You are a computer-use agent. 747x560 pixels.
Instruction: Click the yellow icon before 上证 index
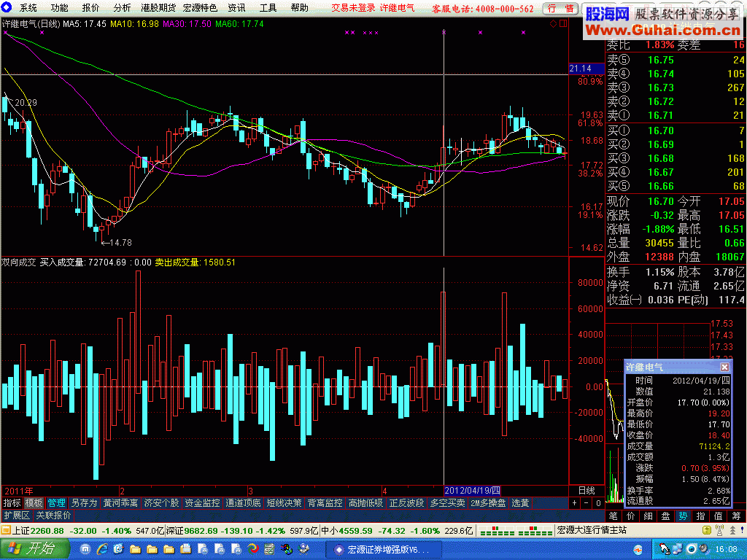pyautogui.click(x=6, y=531)
